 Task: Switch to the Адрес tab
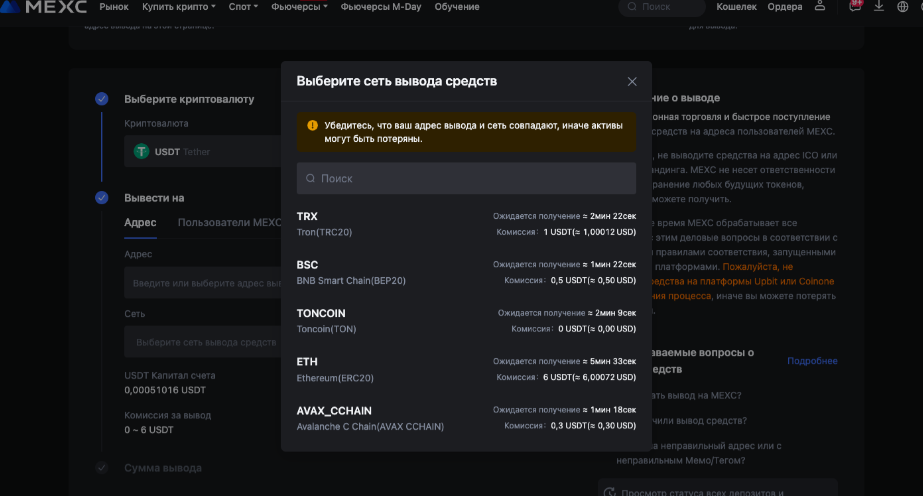tap(140, 222)
